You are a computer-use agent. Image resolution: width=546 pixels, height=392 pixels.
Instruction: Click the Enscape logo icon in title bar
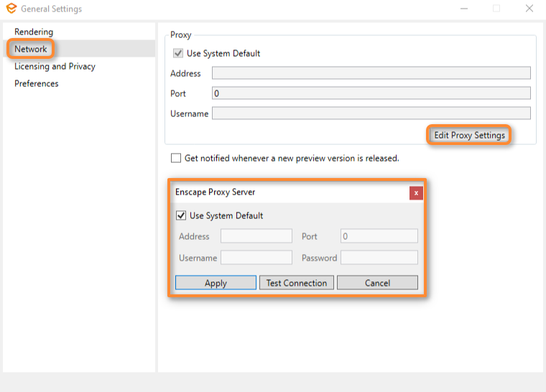click(11, 9)
